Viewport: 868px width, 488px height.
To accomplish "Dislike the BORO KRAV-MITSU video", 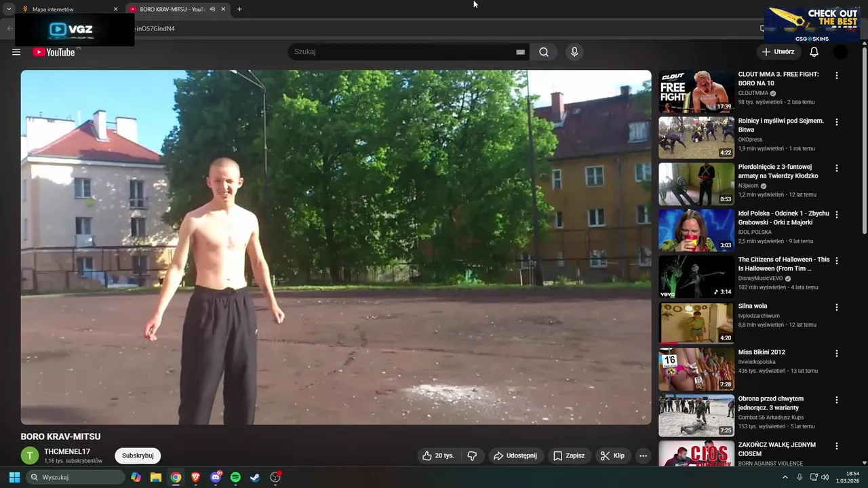I will point(473,455).
